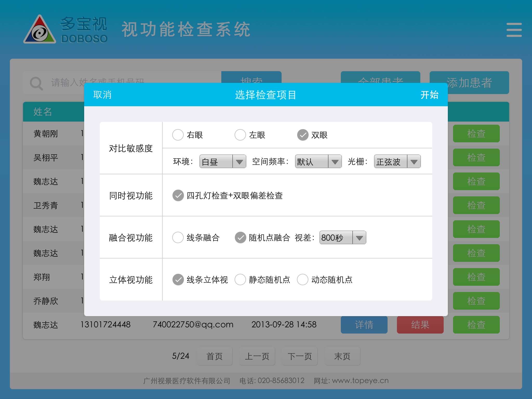
Task: Open the 光栅 dropdown showing 正弦波
Action: point(397,162)
